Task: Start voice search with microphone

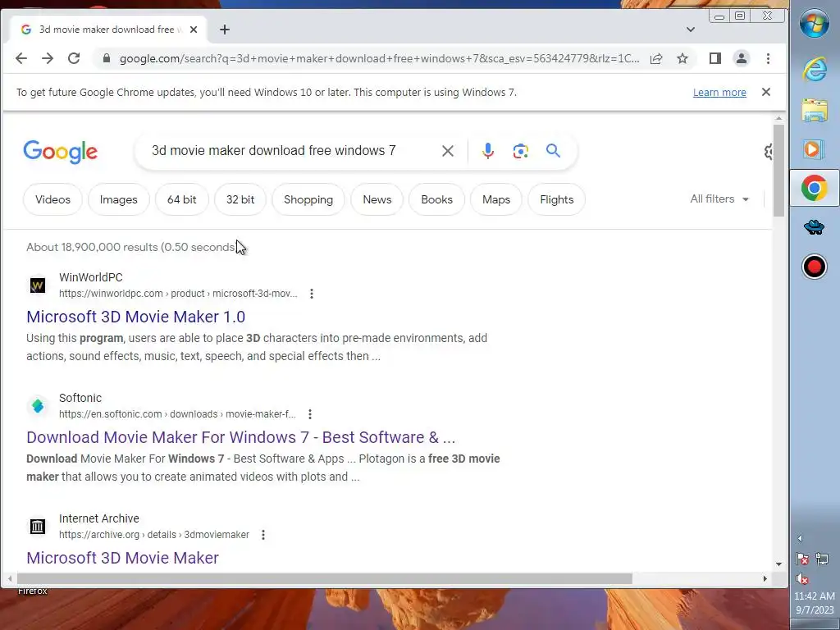Action: pos(487,151)
